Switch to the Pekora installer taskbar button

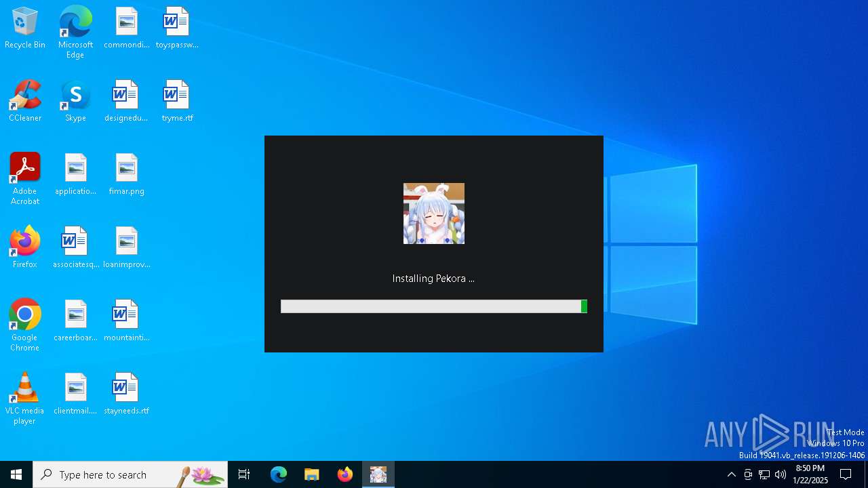click(378, 474)
